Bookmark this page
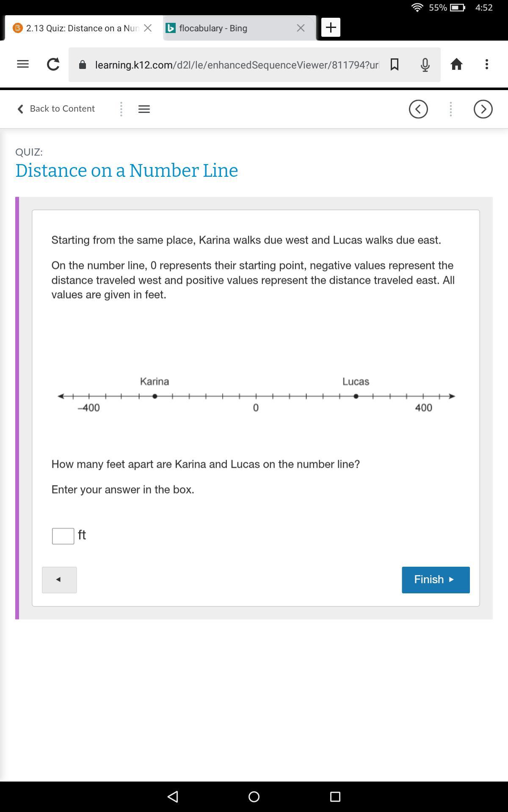This screenshot has width=508, height=812. 394,64
